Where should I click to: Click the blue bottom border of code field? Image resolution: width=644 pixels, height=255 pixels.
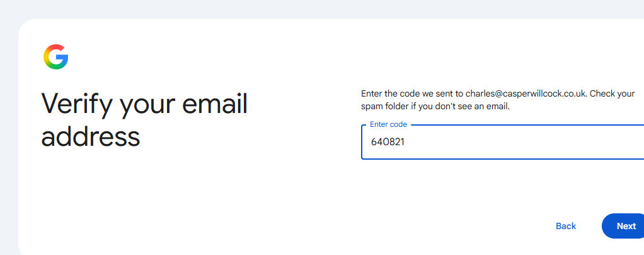click(x=502, y=159)
